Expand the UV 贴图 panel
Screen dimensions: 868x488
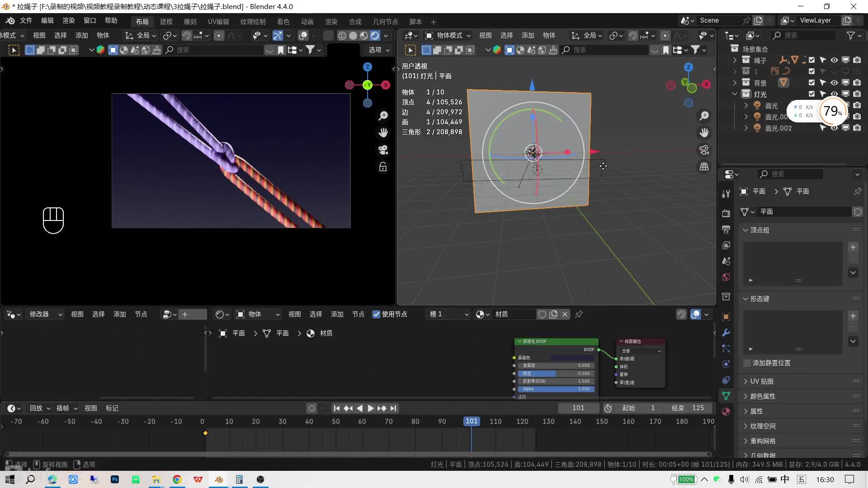(745, 381)
